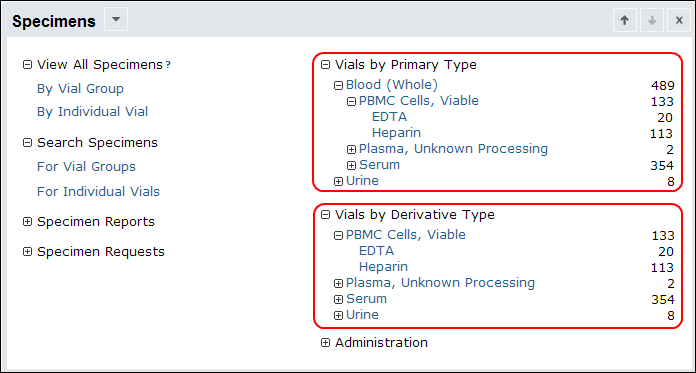The image size is (696, 373).
Task: Collapse the Search Specimens section
Action: click(28, 143)
